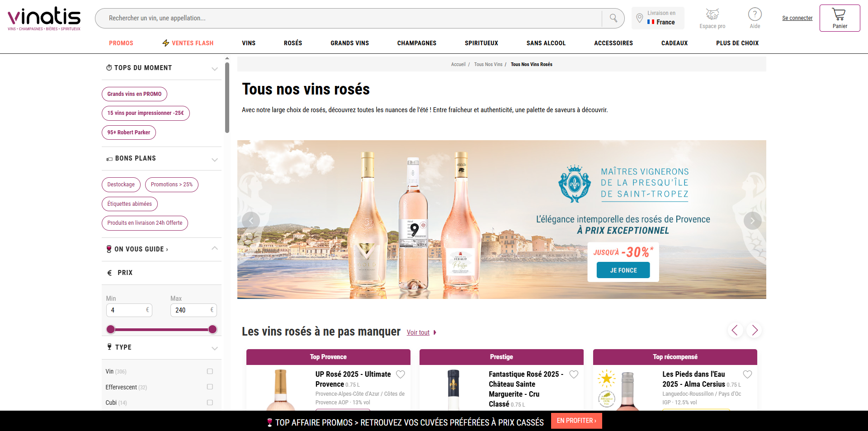868x431 pixels.
Task: Select Destockage filter chip
Action: 121,185
